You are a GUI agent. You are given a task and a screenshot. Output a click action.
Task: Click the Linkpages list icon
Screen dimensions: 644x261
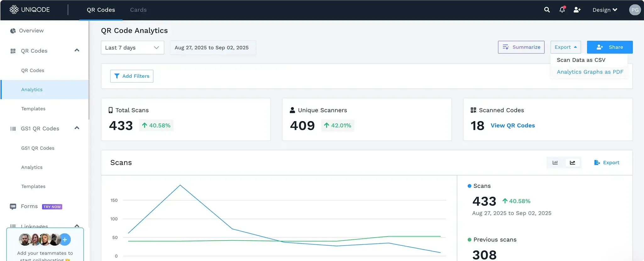click(13, 226)
